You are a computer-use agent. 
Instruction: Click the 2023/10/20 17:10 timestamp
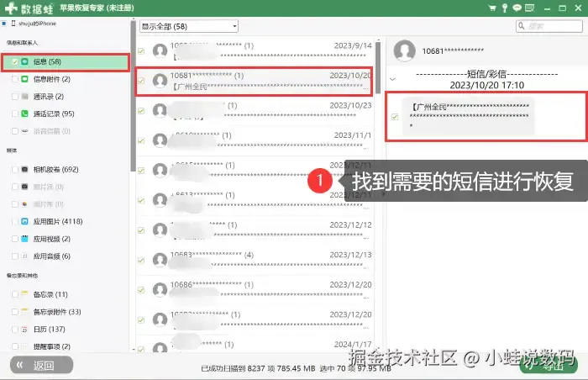click(x=486, y=85)
